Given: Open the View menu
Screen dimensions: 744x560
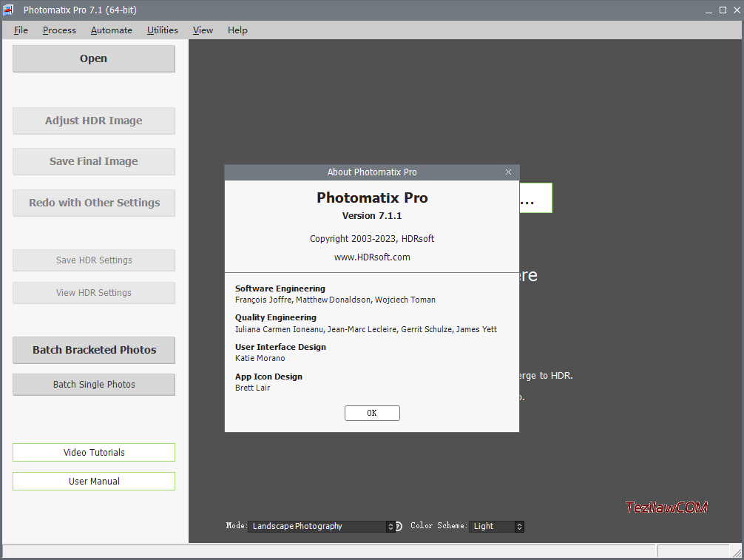Looking at the screenshot, I should pyautogui.click(x=203, y=30).
